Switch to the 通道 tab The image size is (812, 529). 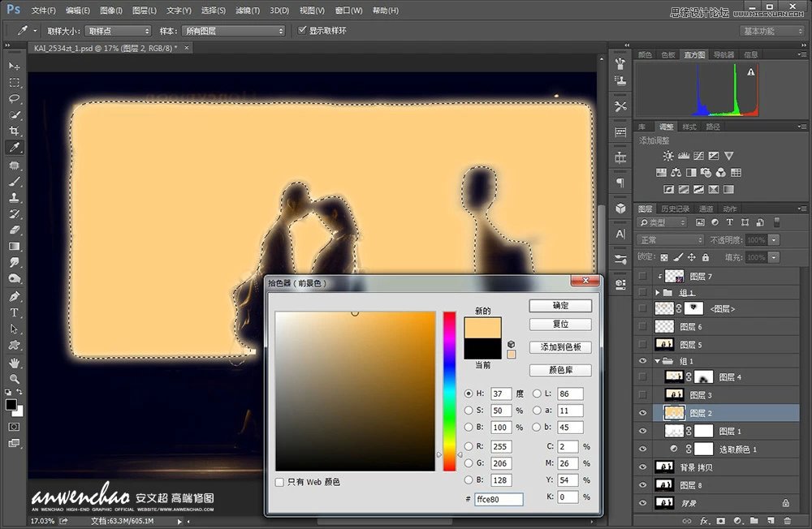(706, 209)
